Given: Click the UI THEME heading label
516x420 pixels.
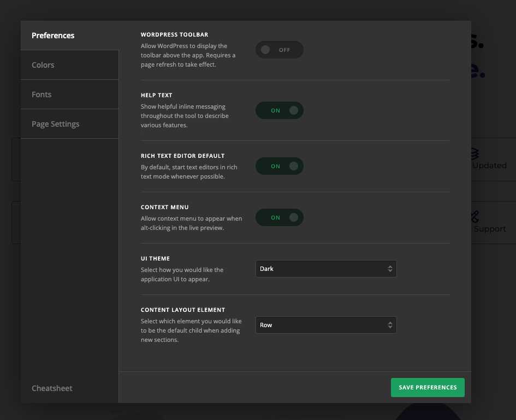Looking at the screenshot, I should [155, 258].
